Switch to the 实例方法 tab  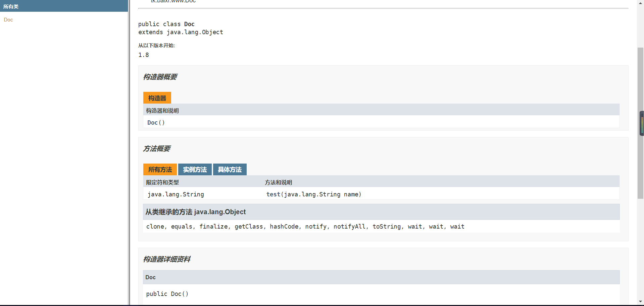(195, 170)
